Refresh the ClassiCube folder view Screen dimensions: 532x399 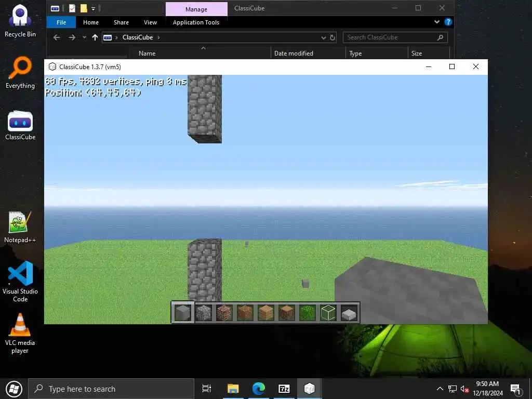coord(333,37)
